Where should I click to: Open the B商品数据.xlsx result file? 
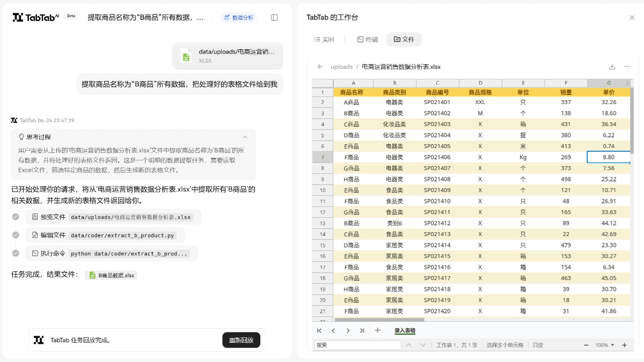(112, 275)
